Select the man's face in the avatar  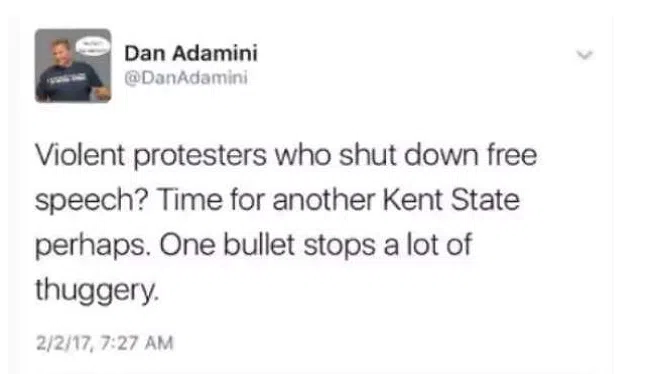click(x=61, y=52)
